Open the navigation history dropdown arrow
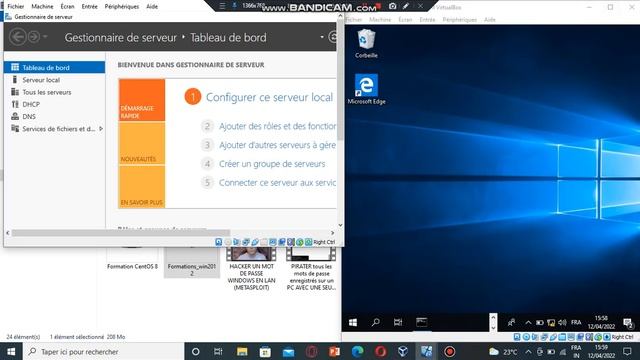This screenshot has width=640, height=360. [45, 37]
